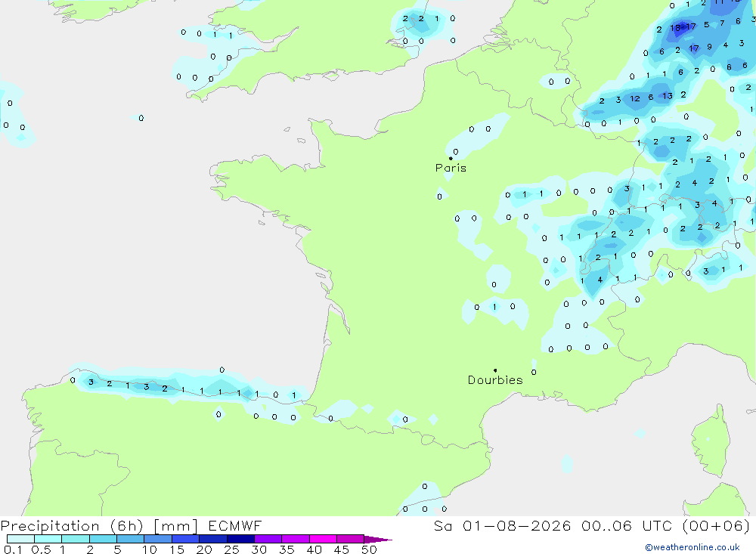The image size is (756, 554).
Task: Click the Dourbies location dot marker
Action: tap(495, 370)
